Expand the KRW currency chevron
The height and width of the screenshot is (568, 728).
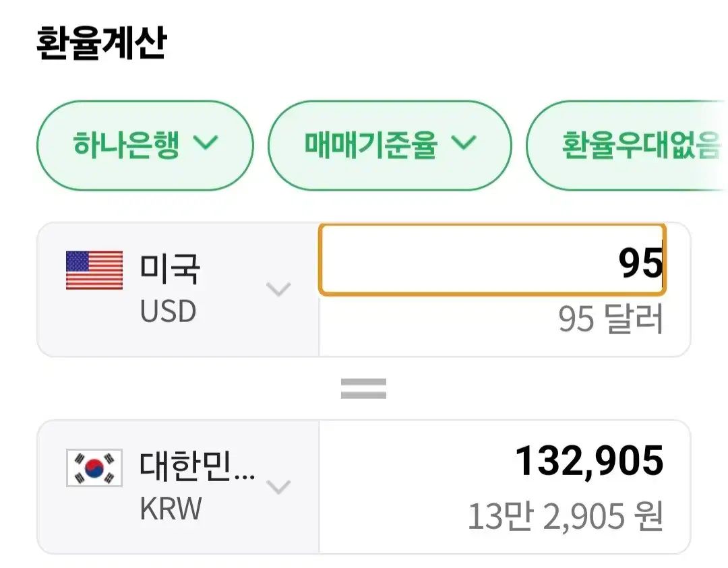point(278,486)
